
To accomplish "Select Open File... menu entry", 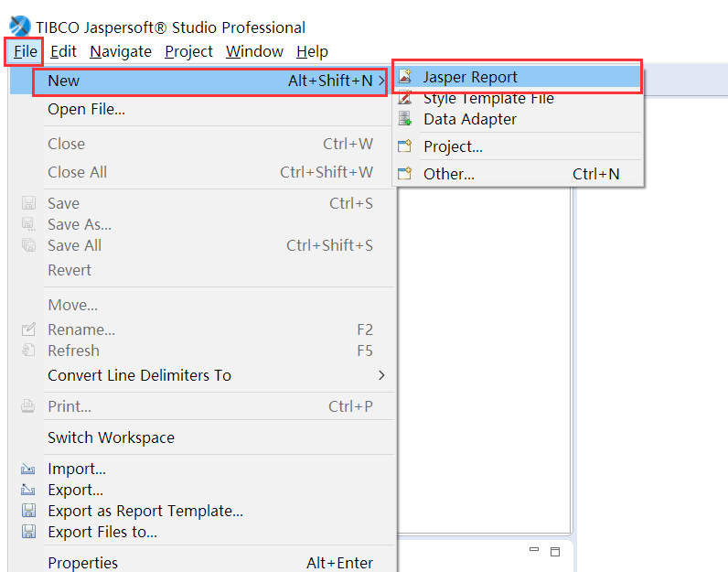I will (x=203, y=109).
